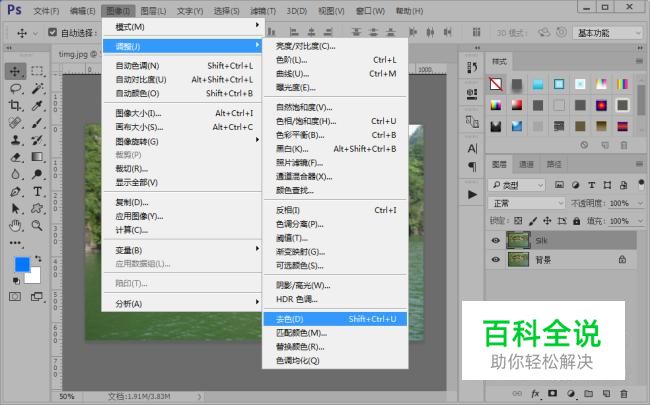This screenshot has height=405, width=650.
Task: Select the Horizontal Type tool
Action: 37,192
